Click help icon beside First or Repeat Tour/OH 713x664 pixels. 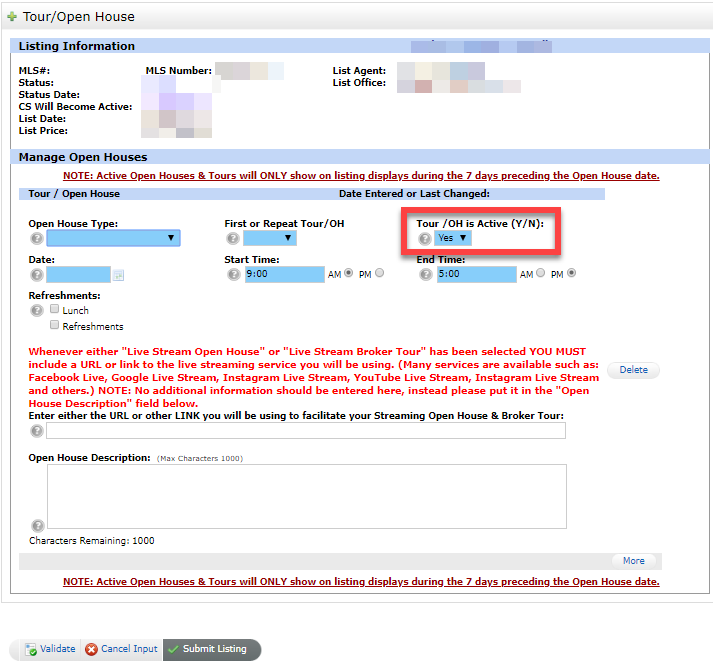(x=233, y=238)
